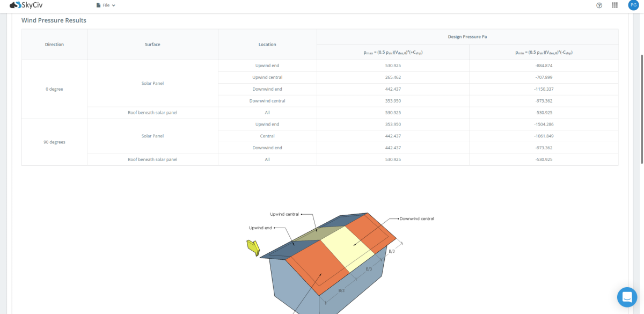This screenshot has height=314, width=644.
Task: Open the chat support widget
Action: (x=627, y=297)
